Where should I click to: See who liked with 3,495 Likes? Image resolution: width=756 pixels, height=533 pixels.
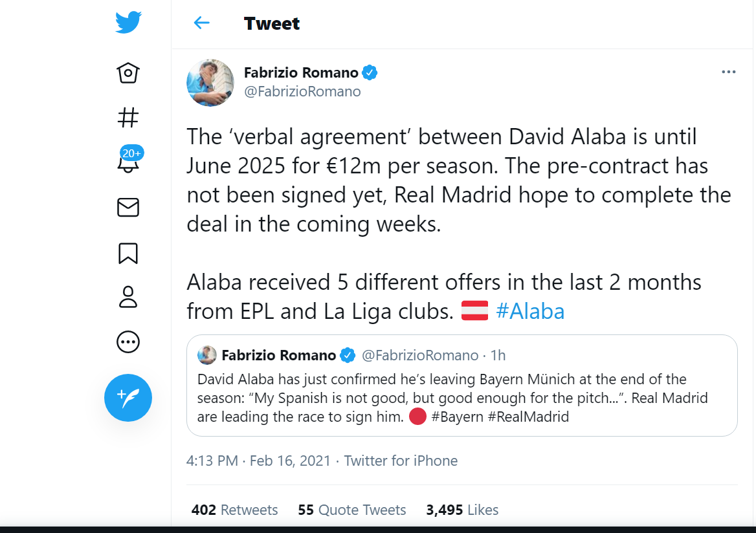[x=462, y=510]
